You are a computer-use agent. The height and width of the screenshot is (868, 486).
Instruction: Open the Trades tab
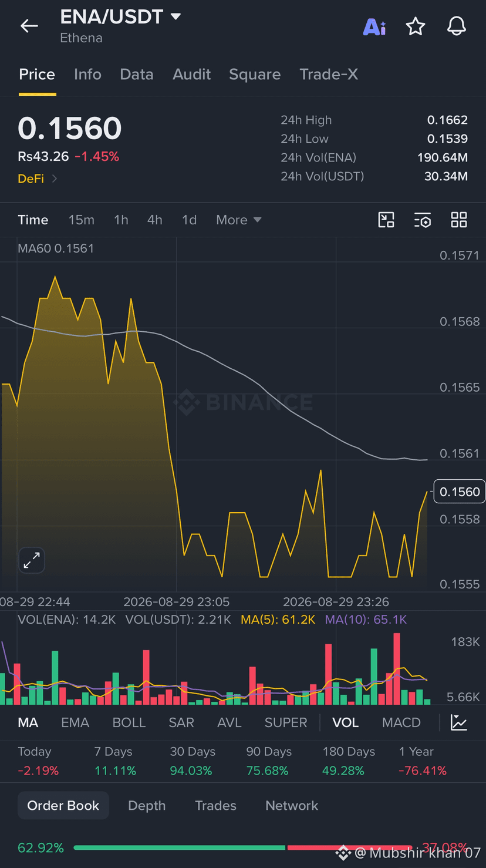click(x=215, y=806)
